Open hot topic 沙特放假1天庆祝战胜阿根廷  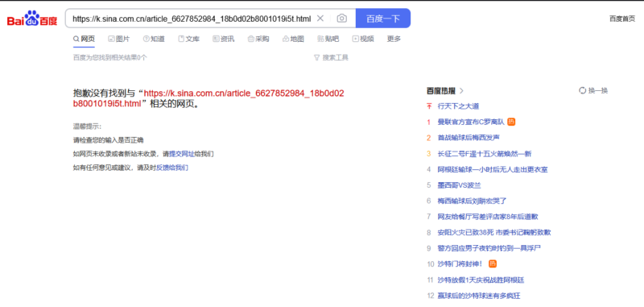[x=481, y=280]
